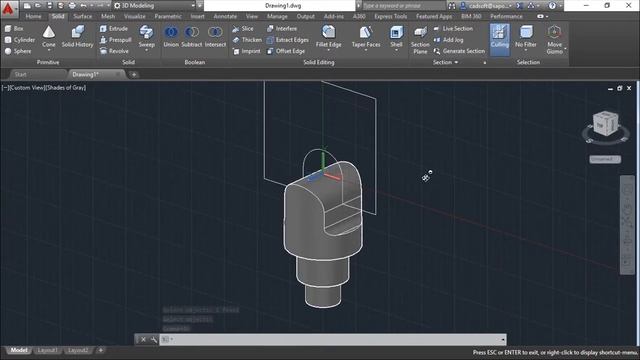Screen dimensions: 640x360
Task: Open the Home ribbon tab
Action: click(33, 16)
